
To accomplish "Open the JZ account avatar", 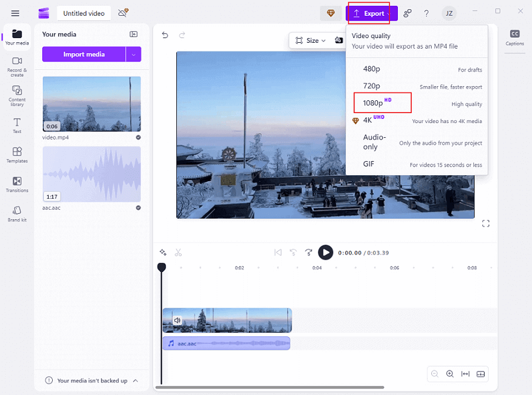I will pos(449,13).
